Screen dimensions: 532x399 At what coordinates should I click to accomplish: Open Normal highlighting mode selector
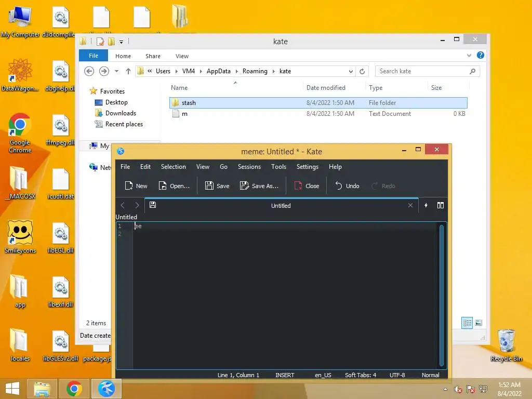coord(430,375)
